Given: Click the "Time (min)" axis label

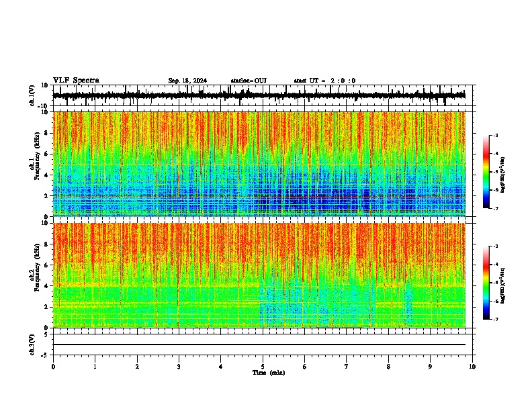Looking at the screenshot, I should (x=269, y=373).
